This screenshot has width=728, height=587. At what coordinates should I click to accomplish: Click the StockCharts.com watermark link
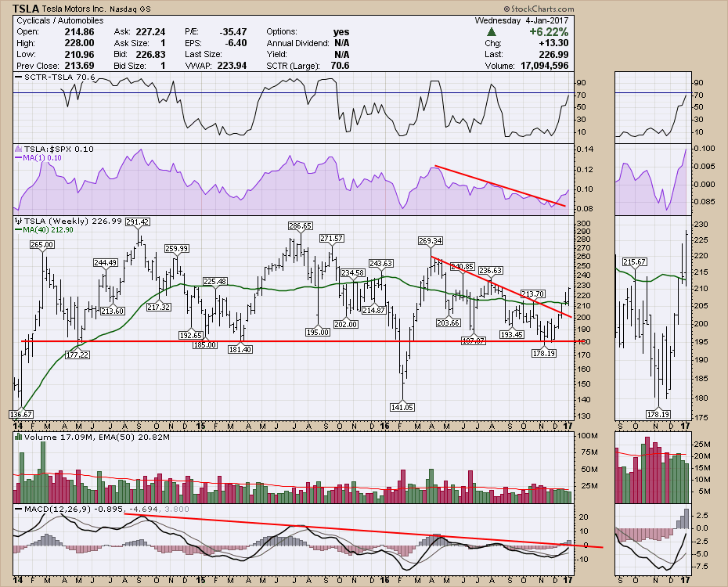click(x=539, y=9)
